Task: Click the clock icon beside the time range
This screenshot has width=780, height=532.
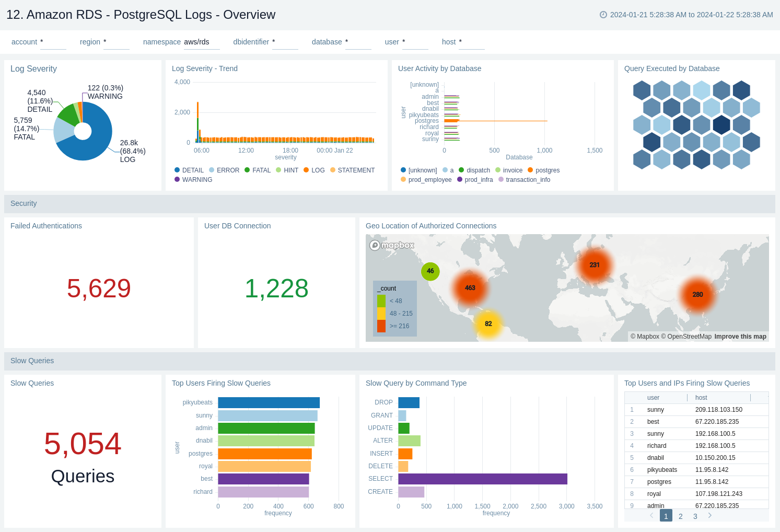Action: click(602, 15)
